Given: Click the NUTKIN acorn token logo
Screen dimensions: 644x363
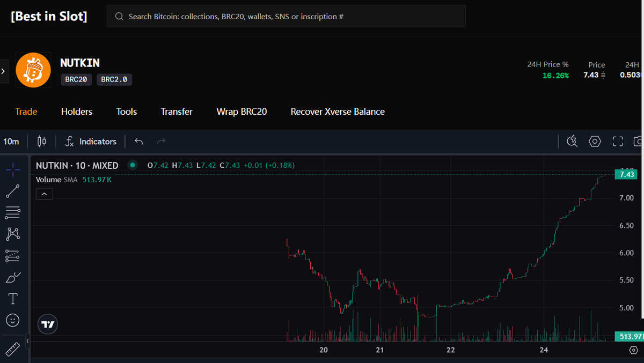Looking at the screenshot, I should tap(33, 70).
